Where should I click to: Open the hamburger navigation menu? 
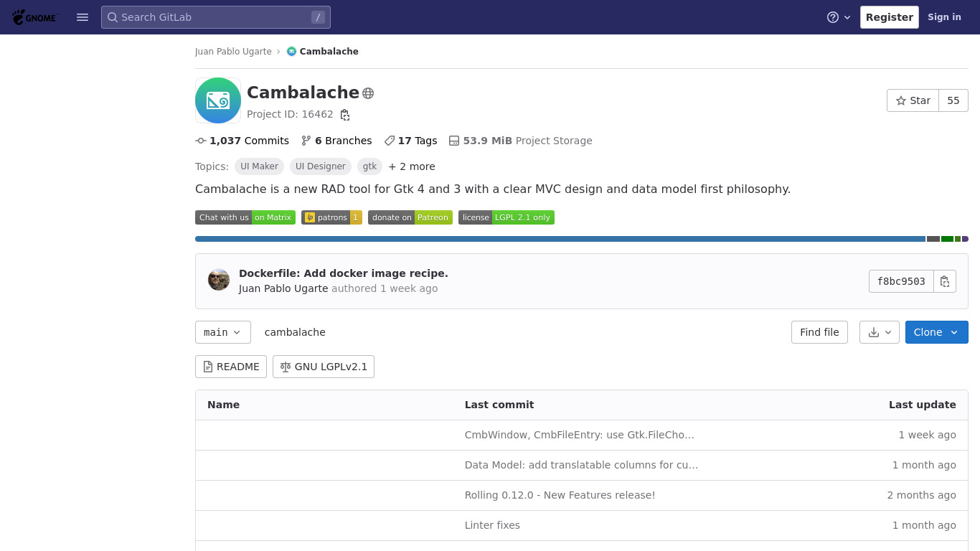coord(83,17)
